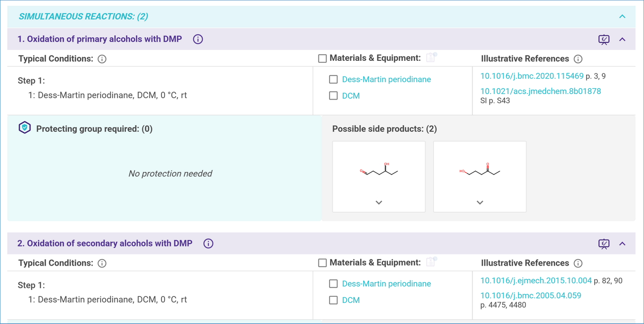Check the first Materials & Equipment checkbox

pyautogui.click(x=323, y=59)
